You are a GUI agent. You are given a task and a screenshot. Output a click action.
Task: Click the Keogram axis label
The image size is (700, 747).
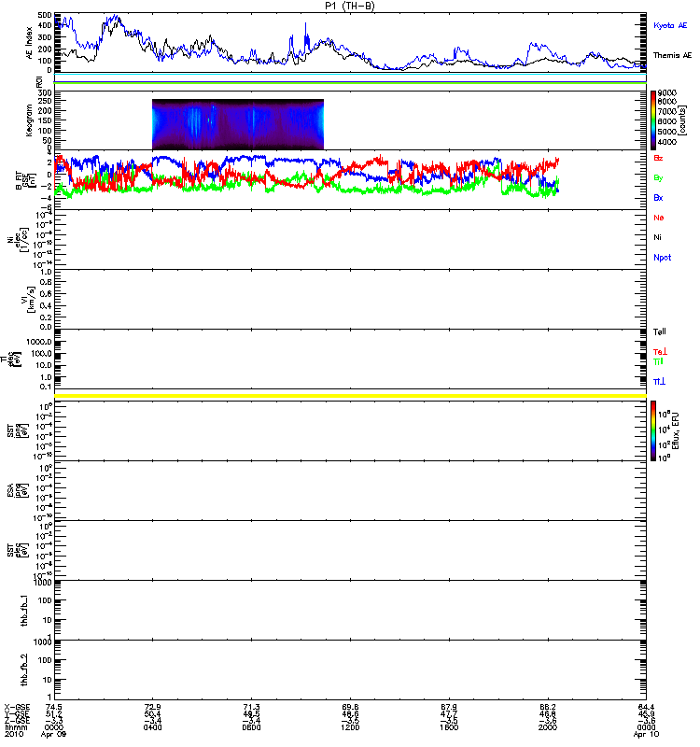(29, 120)
